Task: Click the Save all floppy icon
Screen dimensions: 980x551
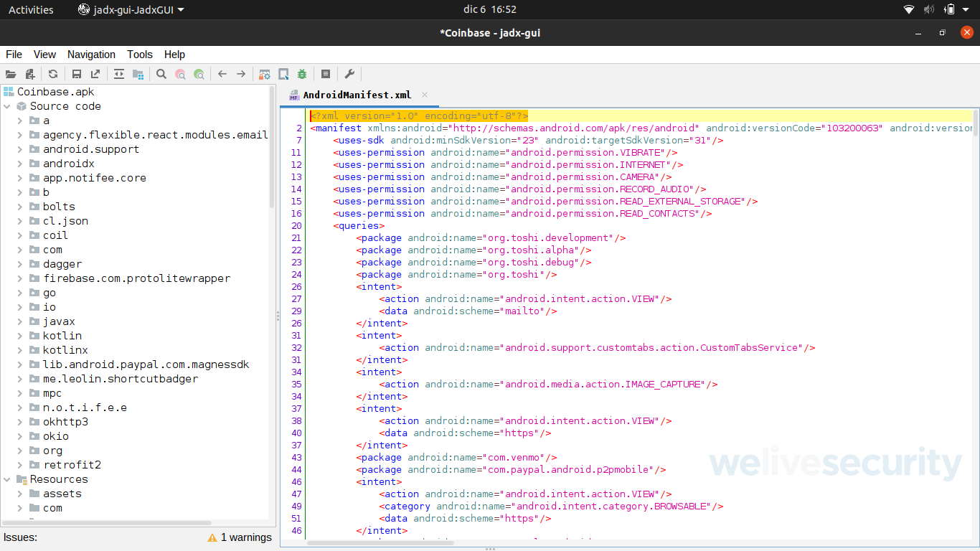Action: pyautogui.click(x=77, y=74)
